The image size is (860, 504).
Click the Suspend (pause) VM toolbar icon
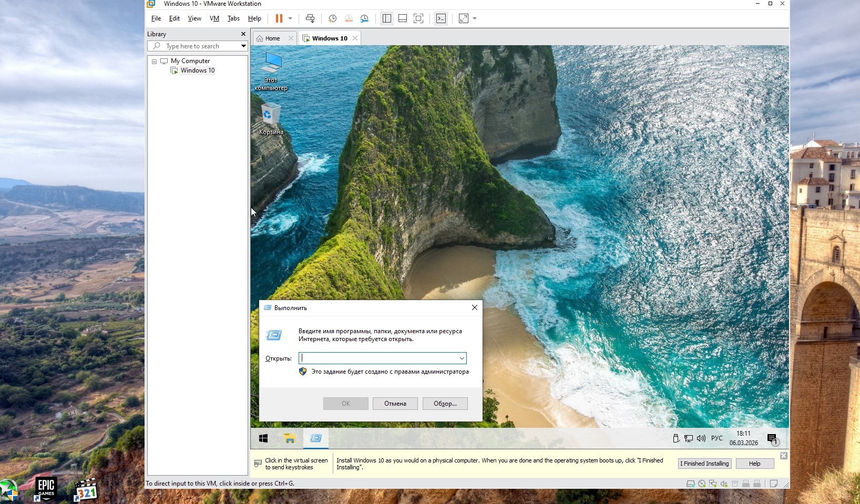[279, 18]
